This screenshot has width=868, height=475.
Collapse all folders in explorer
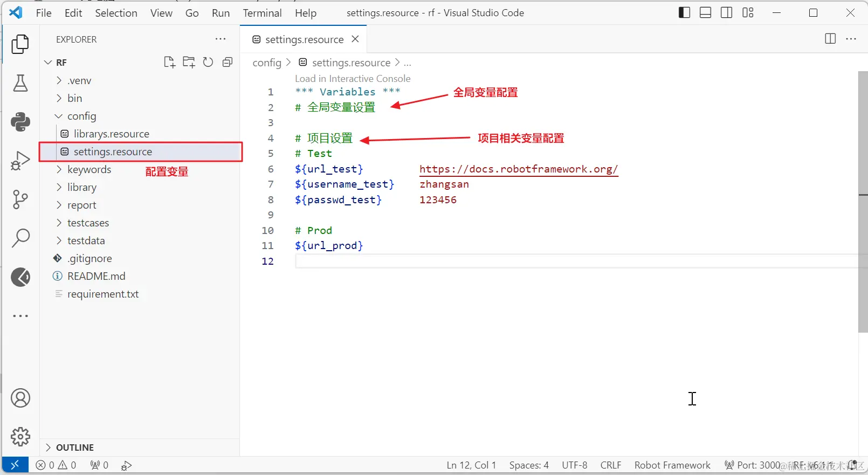(x=228, y=62)
